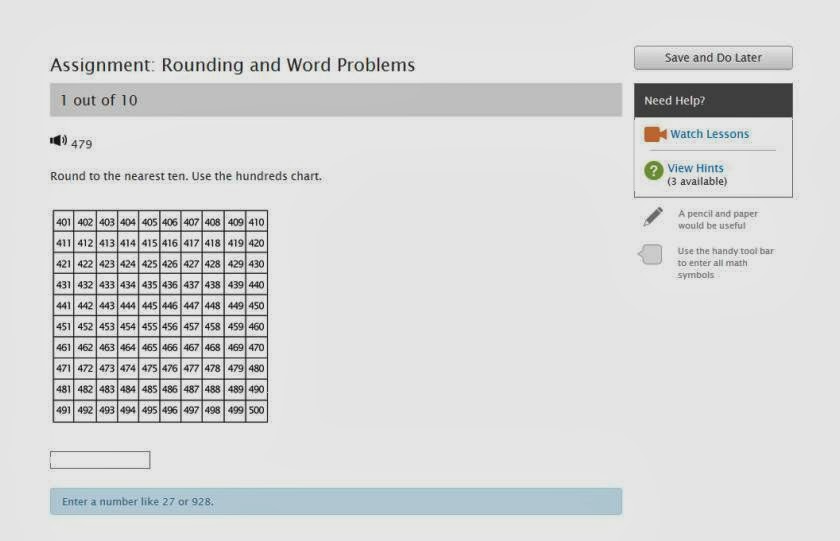Select cell 479 in the hundreds chart
Viewport: 840px width, 541px height.
(235, 369)
